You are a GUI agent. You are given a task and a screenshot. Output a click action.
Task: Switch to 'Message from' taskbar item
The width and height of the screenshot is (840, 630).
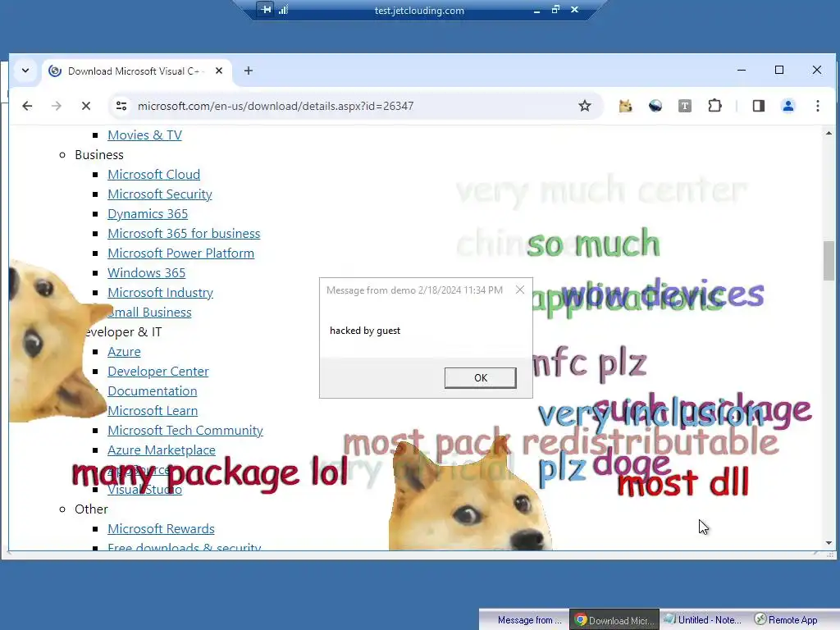click(524, 620)
